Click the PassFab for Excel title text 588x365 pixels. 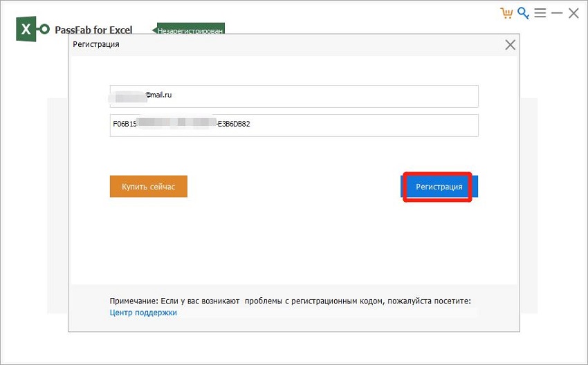93,30
